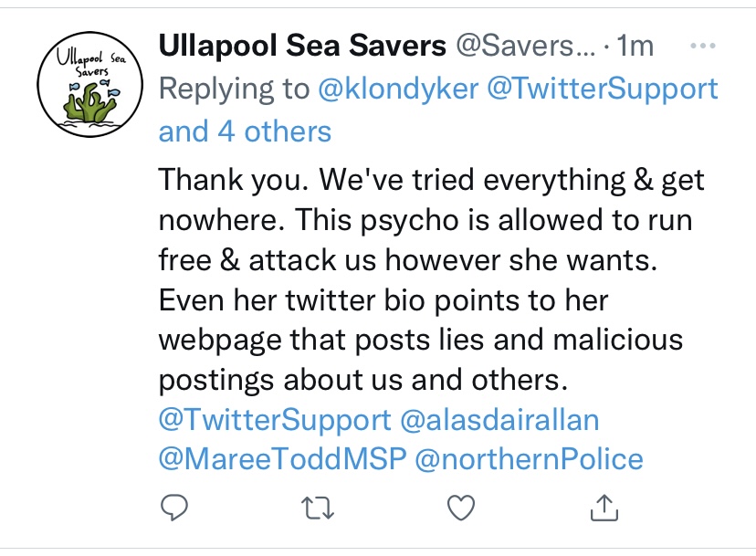Visit the @MareeToddMSP mentioned profile
The height and width of the screenshot is (556, 756).
tap(280, 458)
